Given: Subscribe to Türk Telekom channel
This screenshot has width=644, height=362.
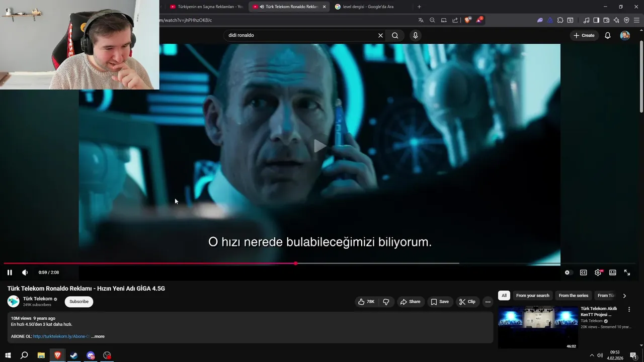Looking at the screenshot, I should click(x=79, y=302).
